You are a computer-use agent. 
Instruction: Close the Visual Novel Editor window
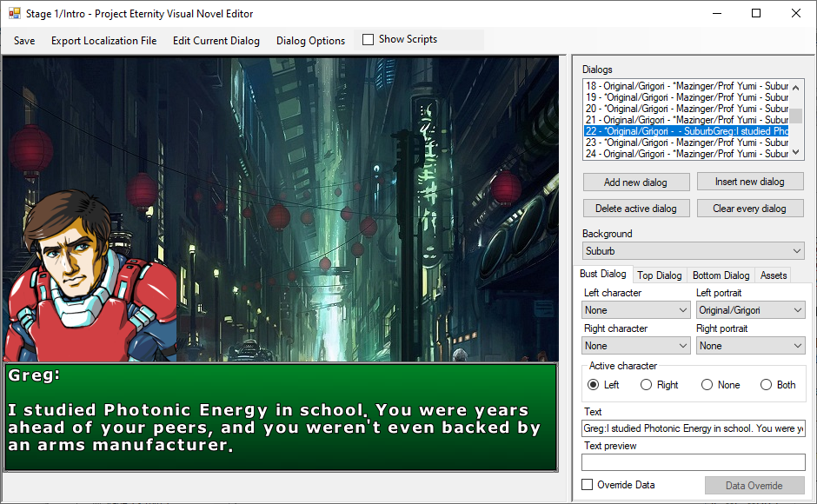click(x=795, y=14)
